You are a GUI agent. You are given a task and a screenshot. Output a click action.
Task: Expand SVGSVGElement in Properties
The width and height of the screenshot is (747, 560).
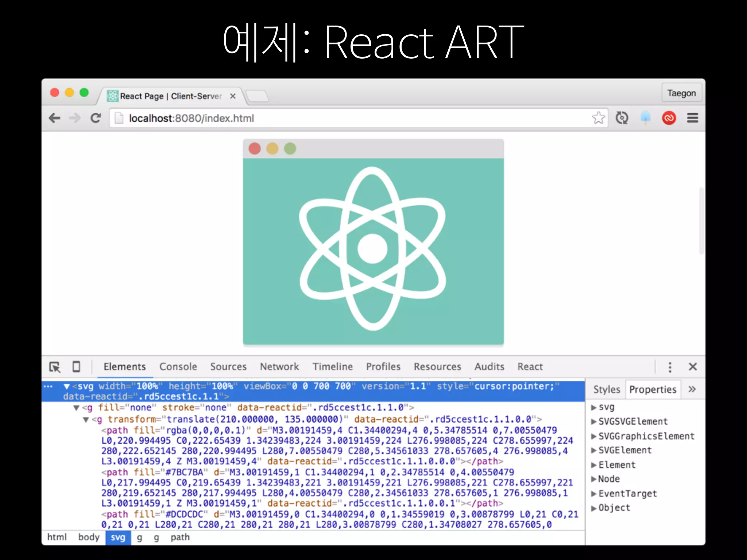click(594, 422)
